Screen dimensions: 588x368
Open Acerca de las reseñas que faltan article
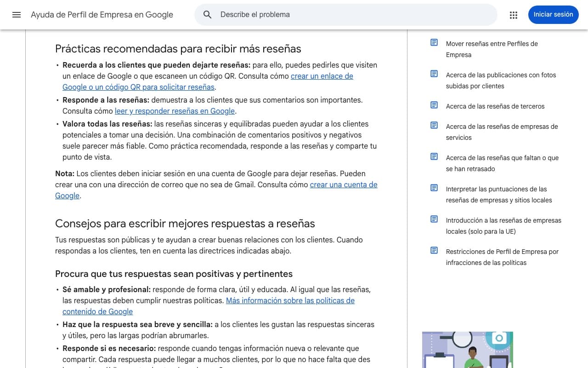(502, 163)
